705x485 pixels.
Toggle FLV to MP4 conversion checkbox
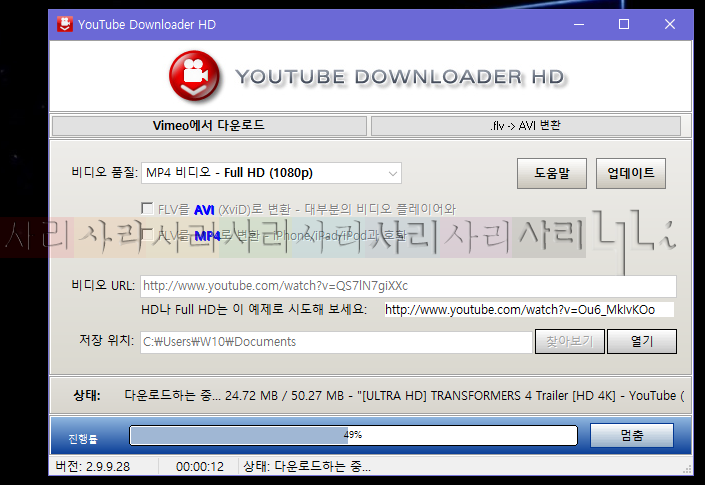point(147,235)
